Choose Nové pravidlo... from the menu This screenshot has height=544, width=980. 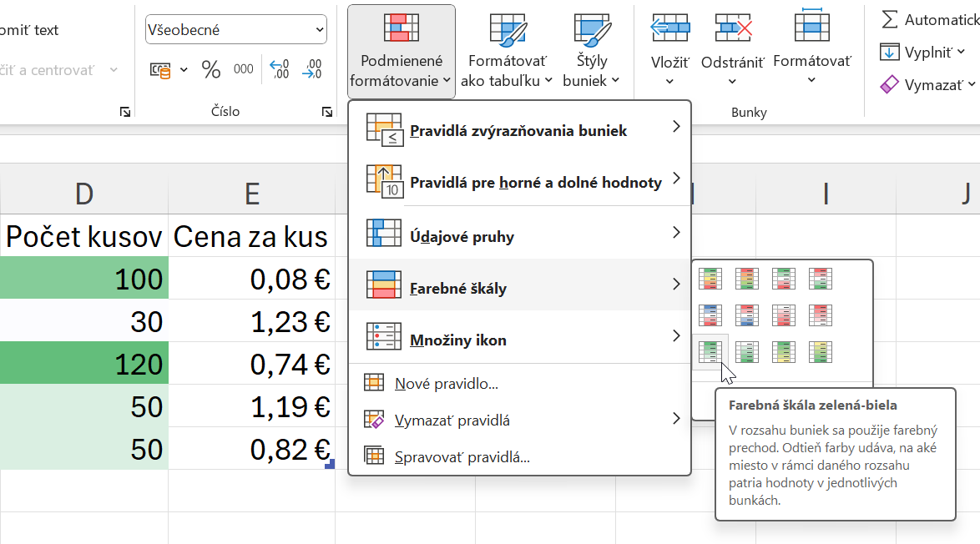pyautogui.click(x=520, y=384)
